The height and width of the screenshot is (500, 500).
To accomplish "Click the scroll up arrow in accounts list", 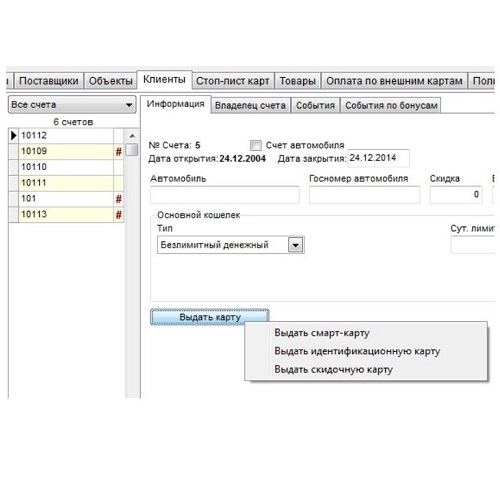I will pos(132,136).
